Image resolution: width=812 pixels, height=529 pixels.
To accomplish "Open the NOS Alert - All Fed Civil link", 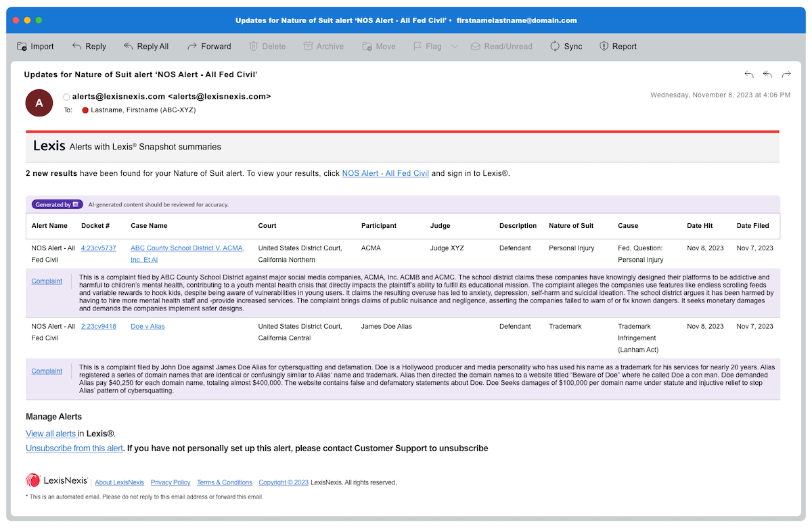I will pos(386,173).
